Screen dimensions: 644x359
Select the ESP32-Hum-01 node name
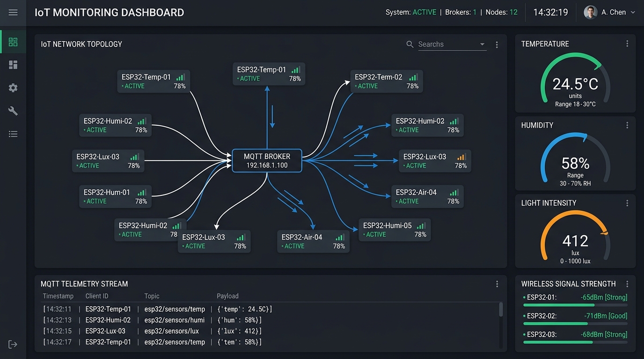[107, 192]
